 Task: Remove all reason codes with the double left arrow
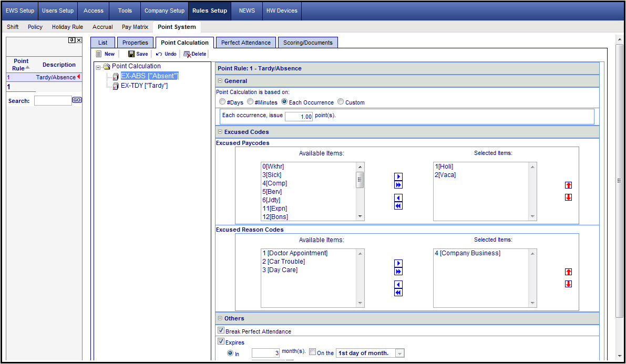[x=398, y=293]
